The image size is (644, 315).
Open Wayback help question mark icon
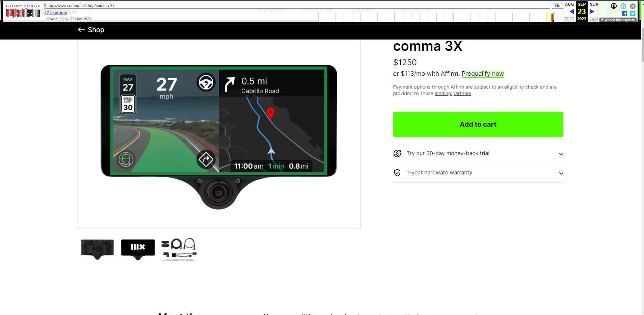point(623,6)
